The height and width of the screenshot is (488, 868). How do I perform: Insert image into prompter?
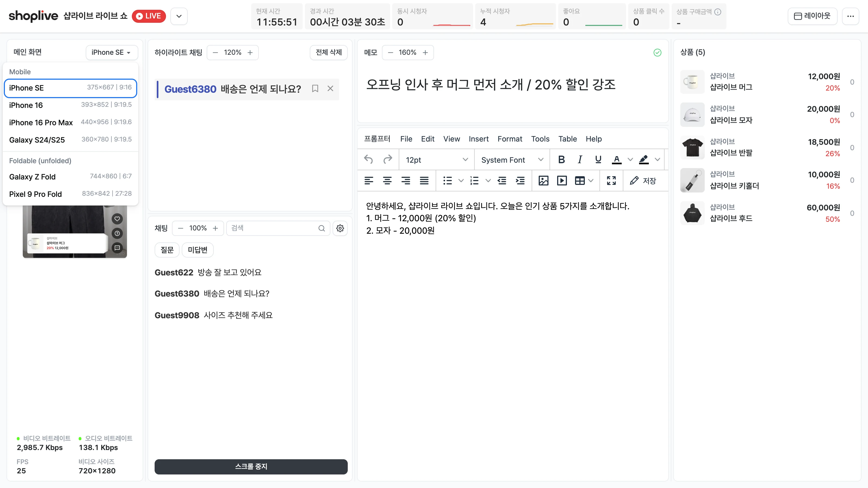(x=543, y=181)
